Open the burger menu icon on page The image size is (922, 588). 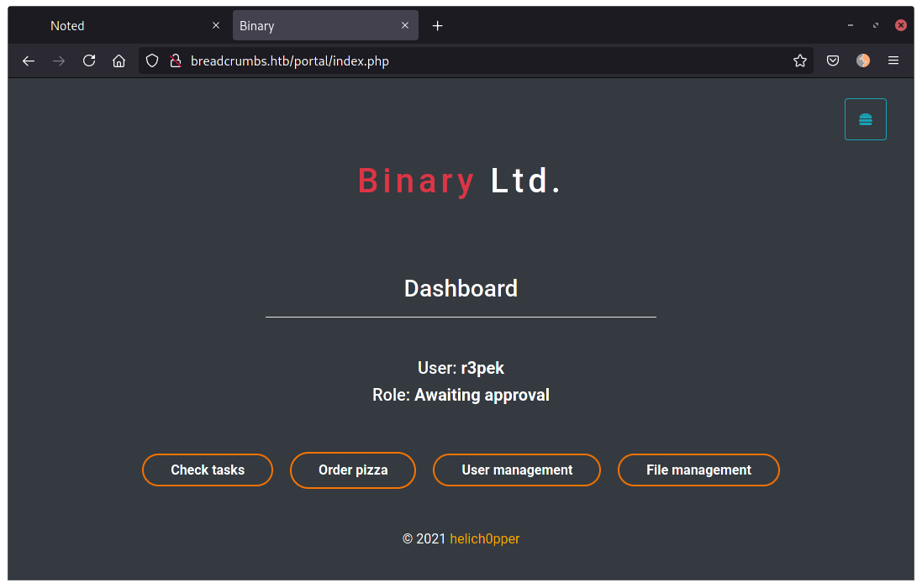(865, 119)
